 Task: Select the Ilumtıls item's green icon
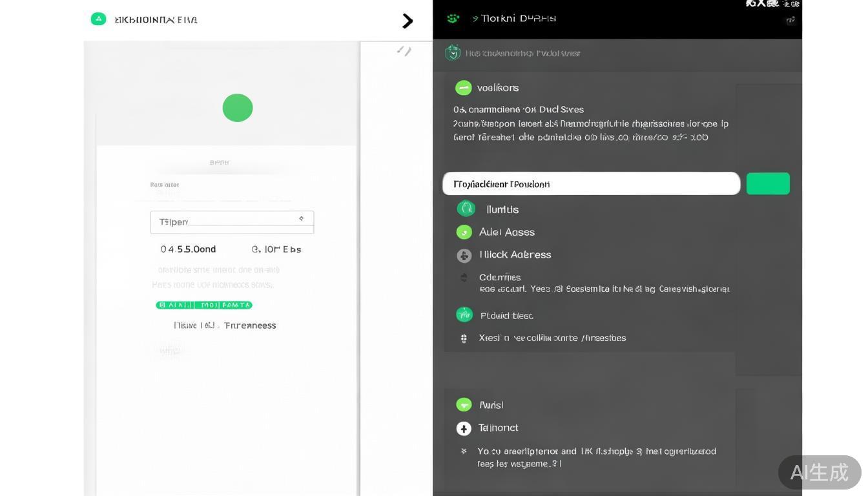(x=466, y=209)
